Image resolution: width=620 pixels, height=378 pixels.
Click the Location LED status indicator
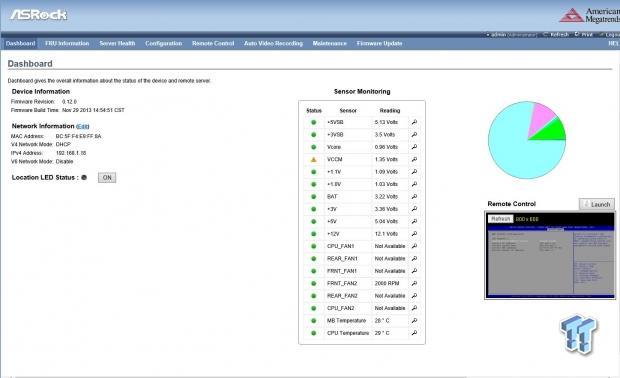click(84, 178)
